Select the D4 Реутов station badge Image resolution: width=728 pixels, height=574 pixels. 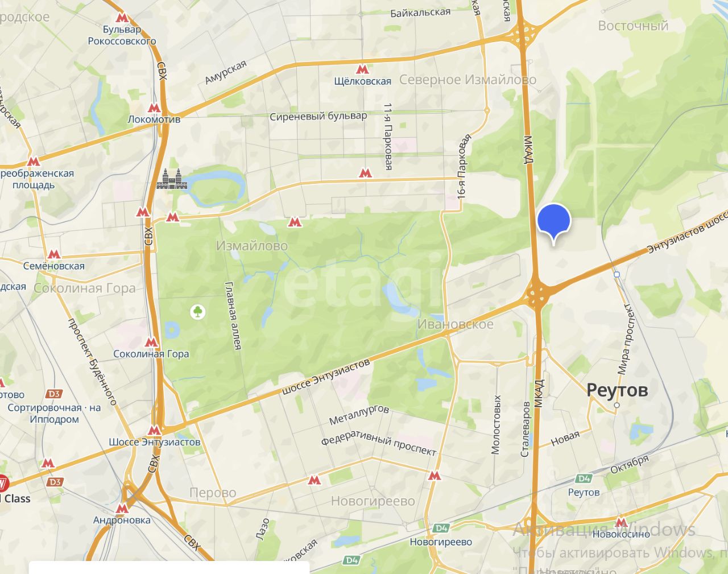click(x=584, y=478)
